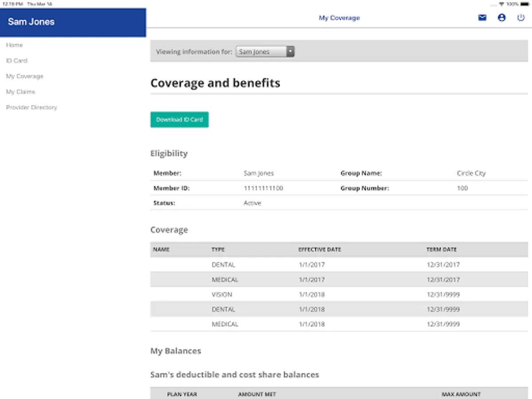
Task: Select the VISION coverage row
Action: pyautogui.click(x=339, y=294)
